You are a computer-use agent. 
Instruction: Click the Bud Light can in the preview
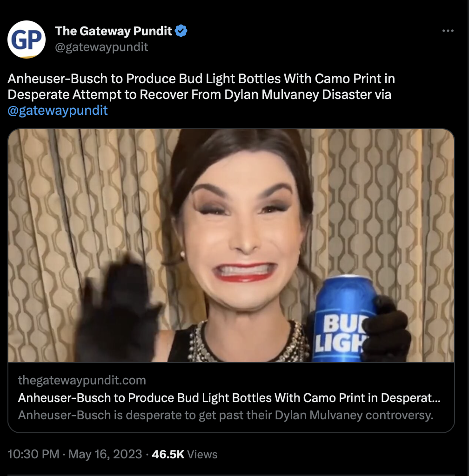343,319
